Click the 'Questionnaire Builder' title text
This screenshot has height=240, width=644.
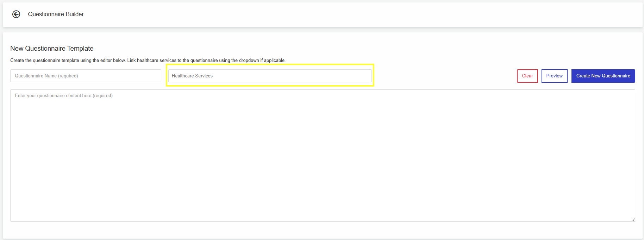click(56, 14)
